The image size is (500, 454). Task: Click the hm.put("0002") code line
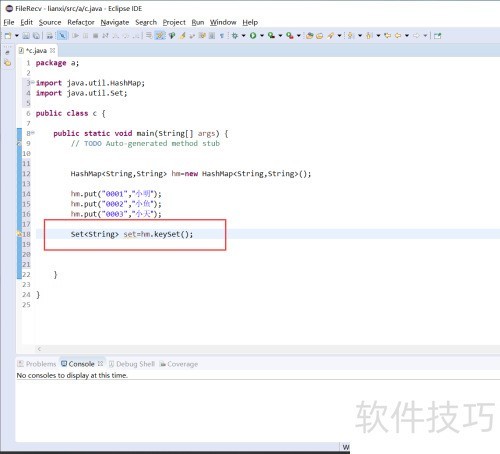pos(116,204)
